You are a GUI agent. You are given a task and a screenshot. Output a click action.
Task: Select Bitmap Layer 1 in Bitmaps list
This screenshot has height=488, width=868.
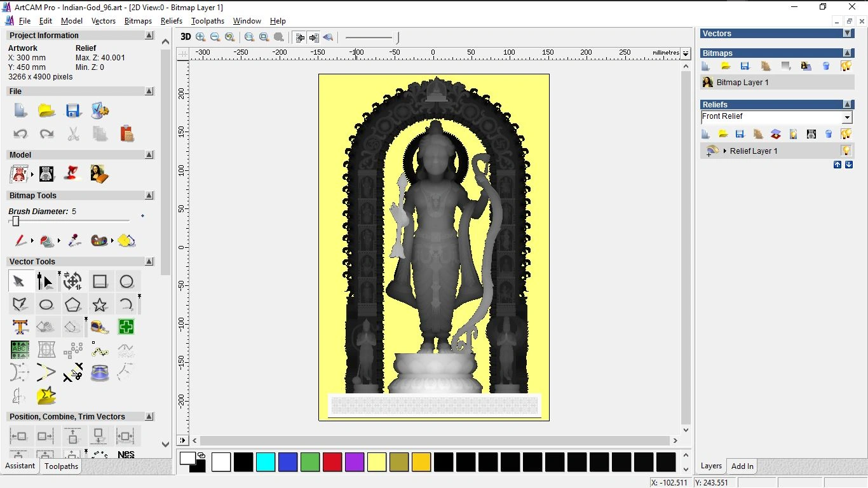tap(742, 83)
